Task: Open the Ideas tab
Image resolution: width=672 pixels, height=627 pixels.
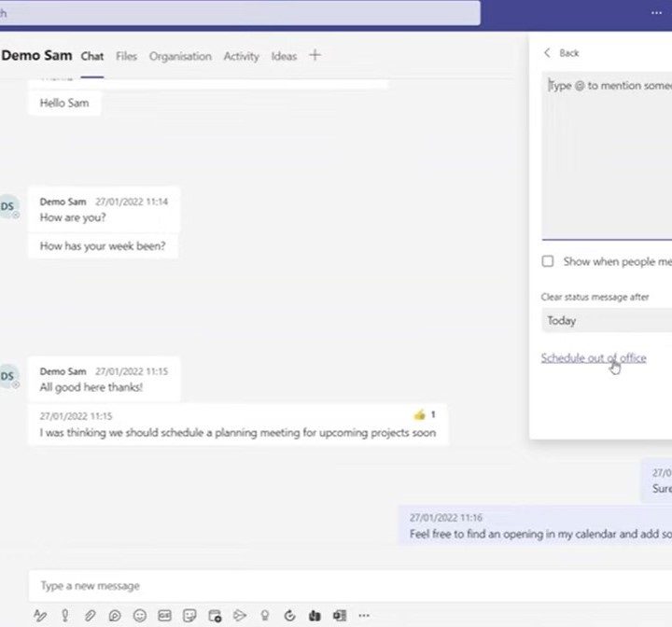Action: click(x=284, y=56)
